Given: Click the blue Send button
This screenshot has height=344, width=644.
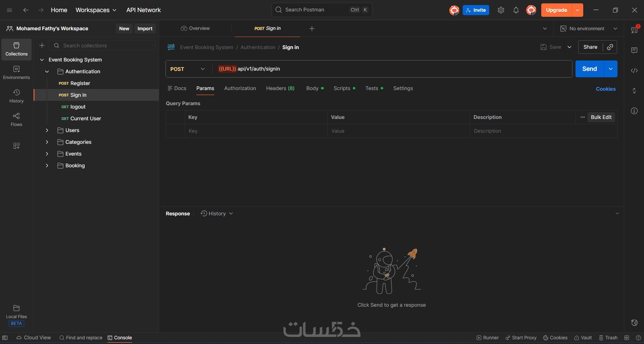Looking at the screenshot, I should pos(590,69).
